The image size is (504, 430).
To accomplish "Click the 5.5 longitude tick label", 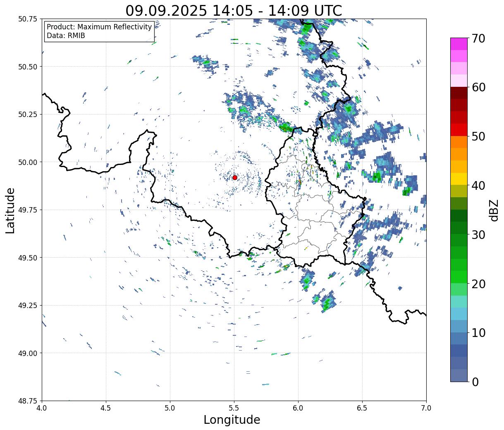I will tap(234, 408).
